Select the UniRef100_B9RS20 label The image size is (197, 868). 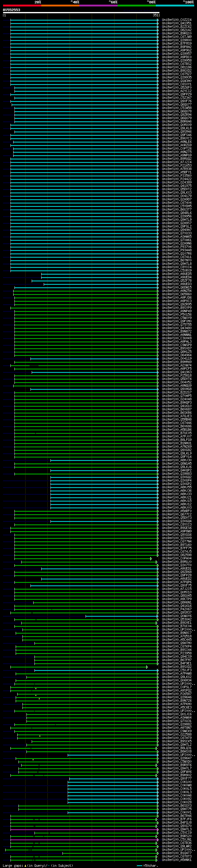[176, 836]
